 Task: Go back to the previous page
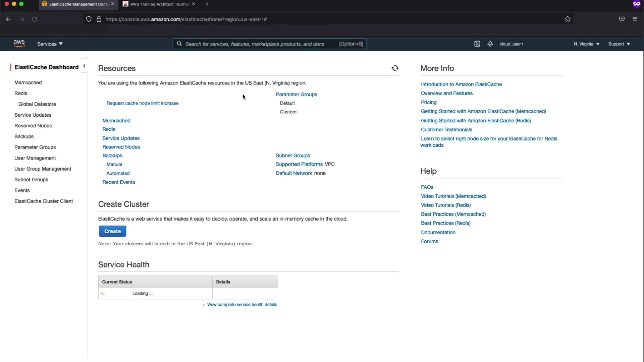coord(9,19)
